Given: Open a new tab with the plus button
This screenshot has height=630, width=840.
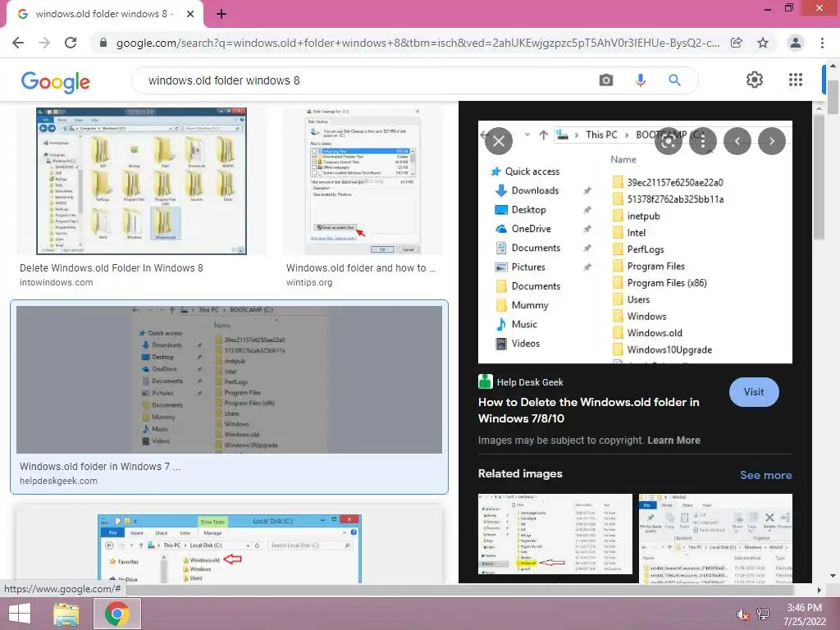Looking at the screenshot, I should point(221,15).
